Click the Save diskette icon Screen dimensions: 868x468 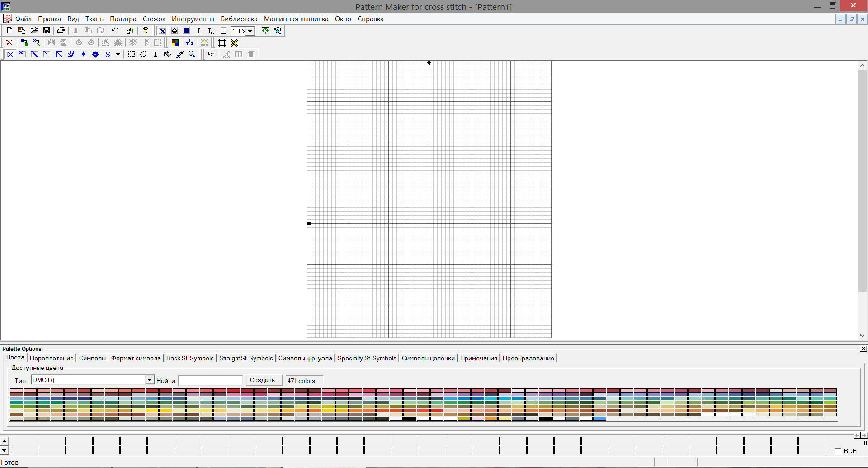[x=47, y=31]
